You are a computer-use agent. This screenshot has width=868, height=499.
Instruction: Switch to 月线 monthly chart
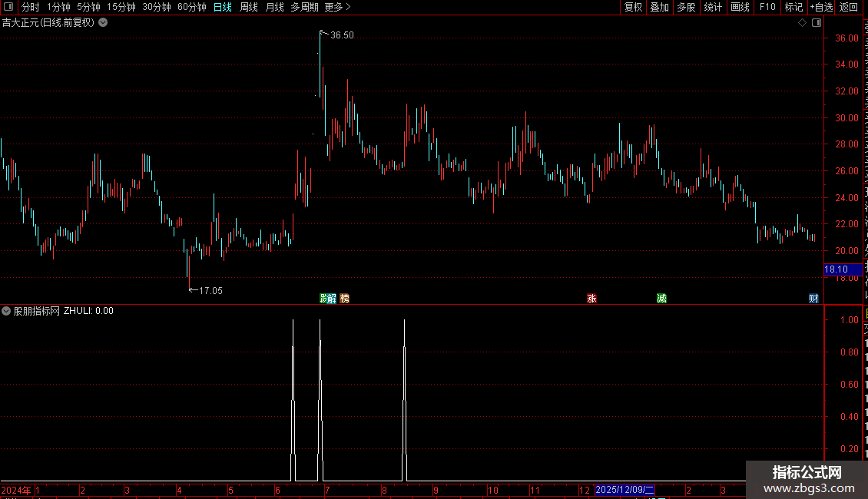274,7
